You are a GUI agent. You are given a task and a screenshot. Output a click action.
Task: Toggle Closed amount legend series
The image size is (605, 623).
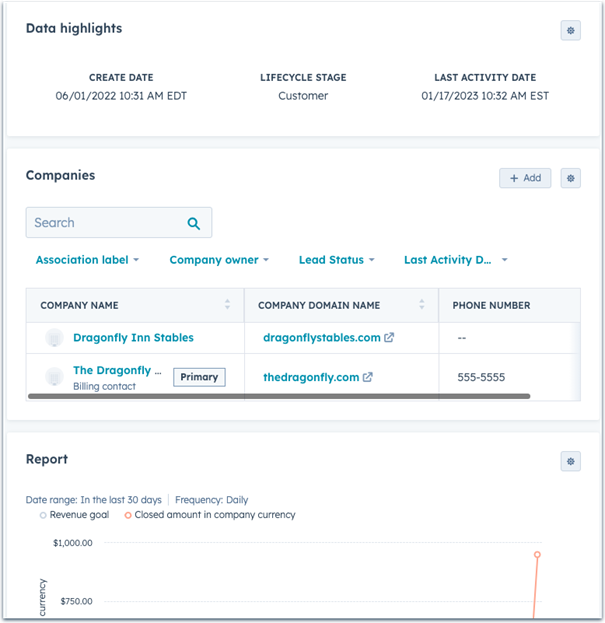point(210,515)
